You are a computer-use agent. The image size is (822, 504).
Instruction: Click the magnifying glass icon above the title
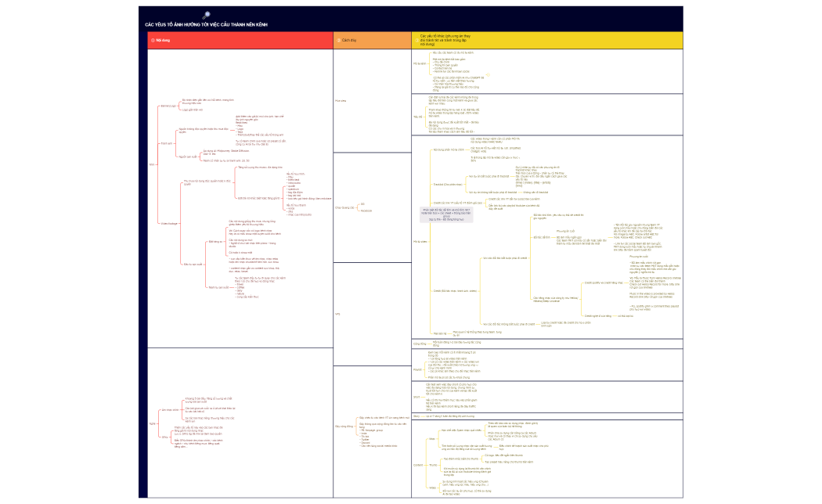pos(206,16)
